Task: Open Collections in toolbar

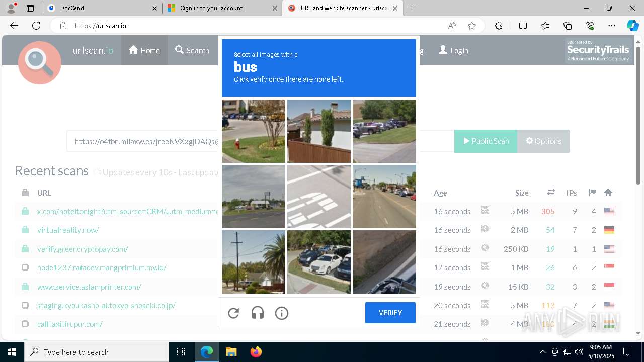Action: 568,26
